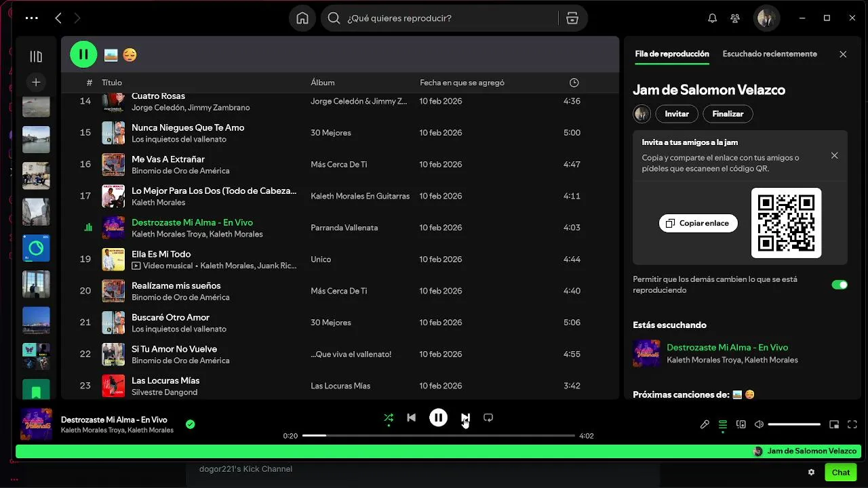Adjust the volume slider

794,424
